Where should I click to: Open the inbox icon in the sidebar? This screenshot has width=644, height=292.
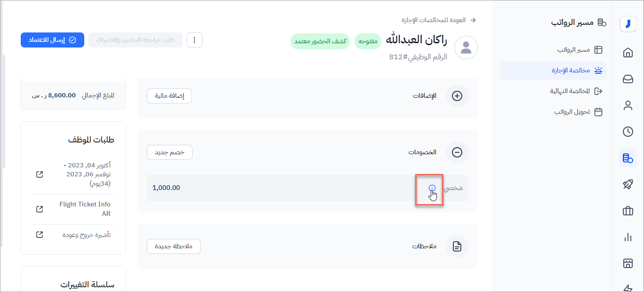coord(628,79)
